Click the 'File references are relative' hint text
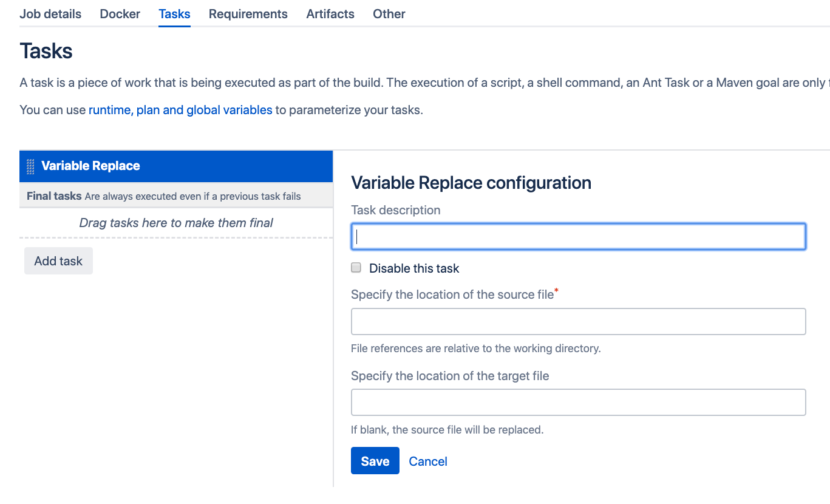830x504 pixels. tap(476, 349)
